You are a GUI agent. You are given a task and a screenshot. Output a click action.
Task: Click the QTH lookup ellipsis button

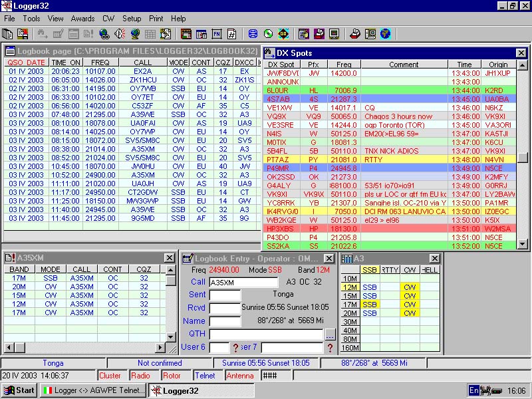click(x=330, y=334)
